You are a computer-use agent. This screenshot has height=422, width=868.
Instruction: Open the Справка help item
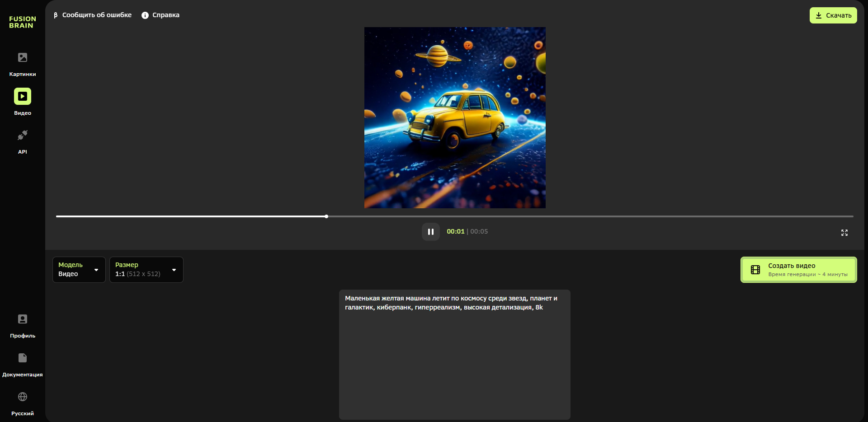pos(160,15)
